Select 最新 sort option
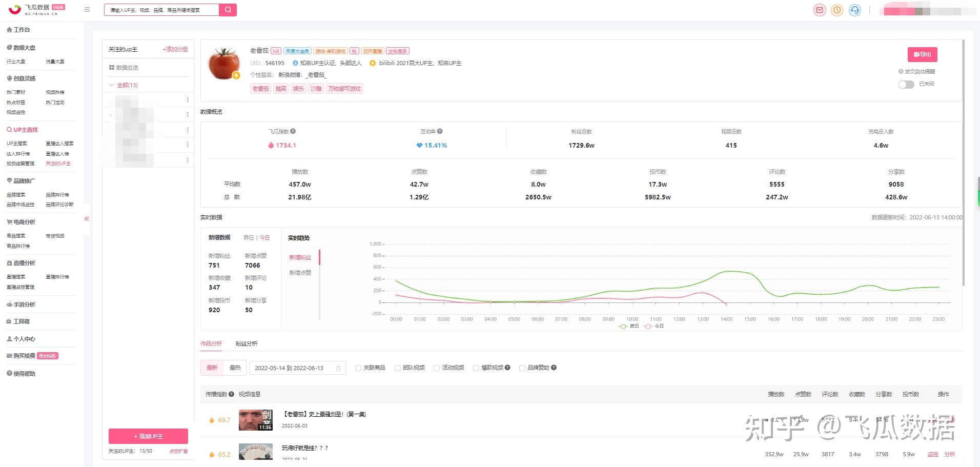The image size is (980, 467). click(212, 368)
